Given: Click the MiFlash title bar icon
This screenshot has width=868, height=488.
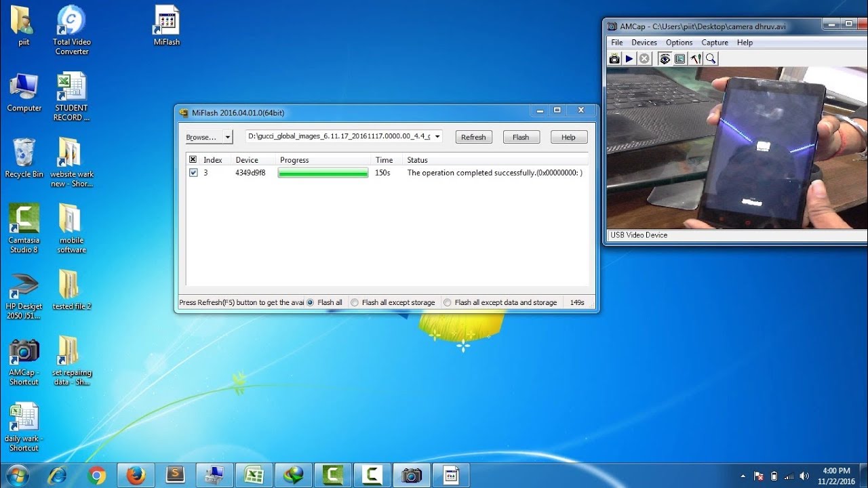Looking at the screenshot, I should click(184, 113).
